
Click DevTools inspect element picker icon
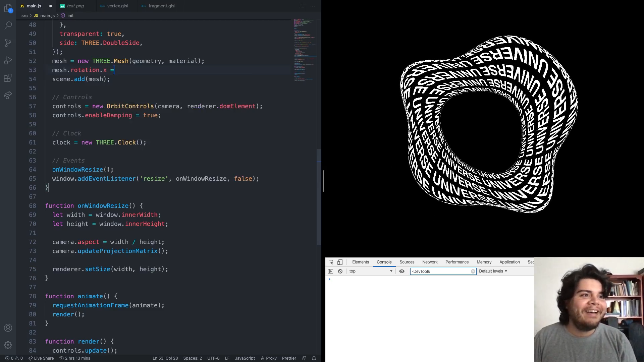[331, 262]
